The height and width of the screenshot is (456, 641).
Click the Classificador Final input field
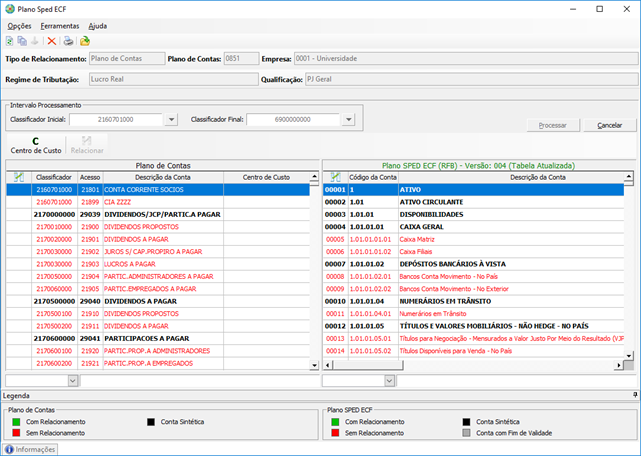293,119
